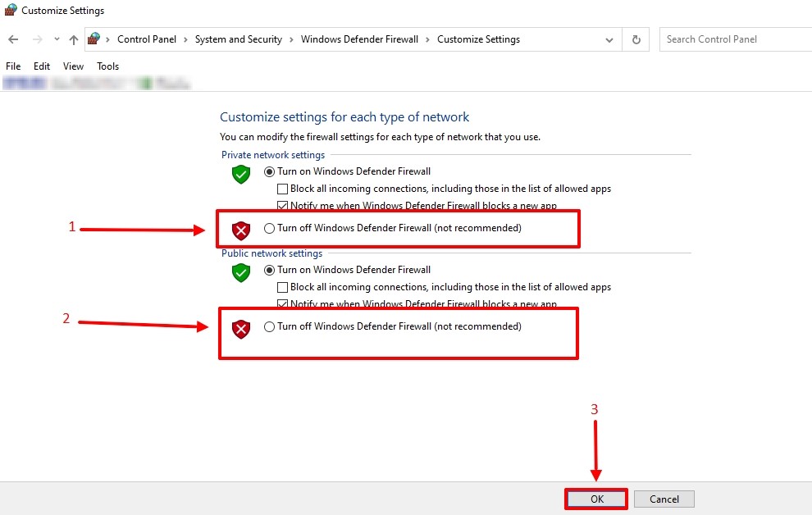Expand chevron after Control Panel breadcrumb
Screen dimensions: 812x515
click(x=185, y=40)
